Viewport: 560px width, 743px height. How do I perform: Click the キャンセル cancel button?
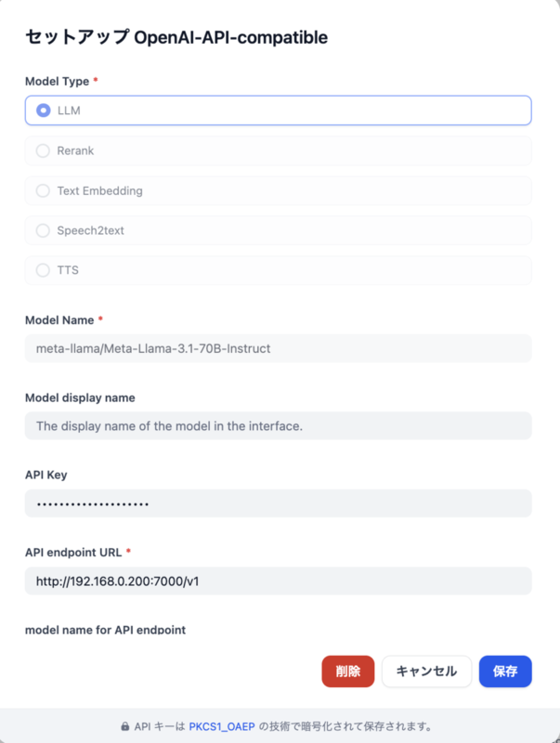pyautogui.click(x=426, y=671)
